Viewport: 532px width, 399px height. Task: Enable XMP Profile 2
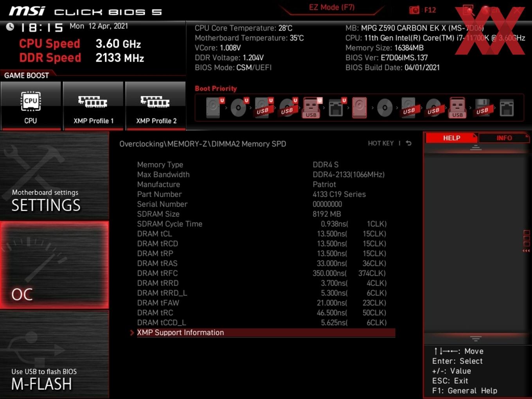click(156, 106)
